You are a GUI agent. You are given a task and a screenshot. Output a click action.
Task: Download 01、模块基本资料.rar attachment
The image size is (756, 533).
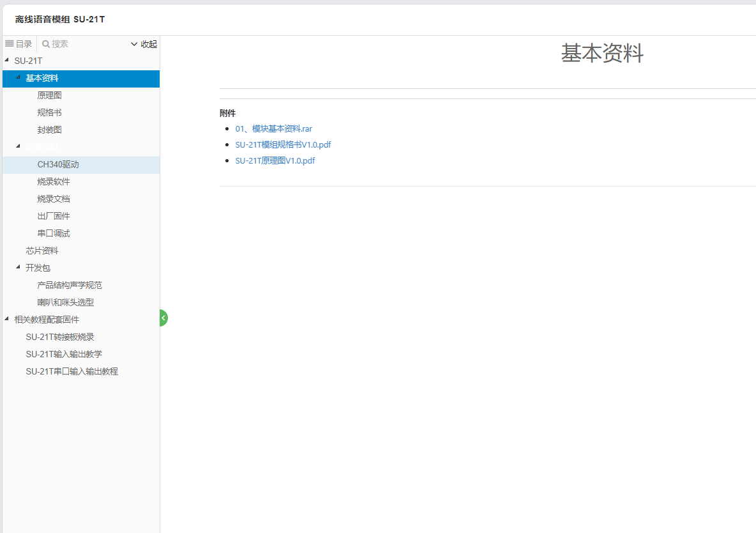[x=273, y=129]
